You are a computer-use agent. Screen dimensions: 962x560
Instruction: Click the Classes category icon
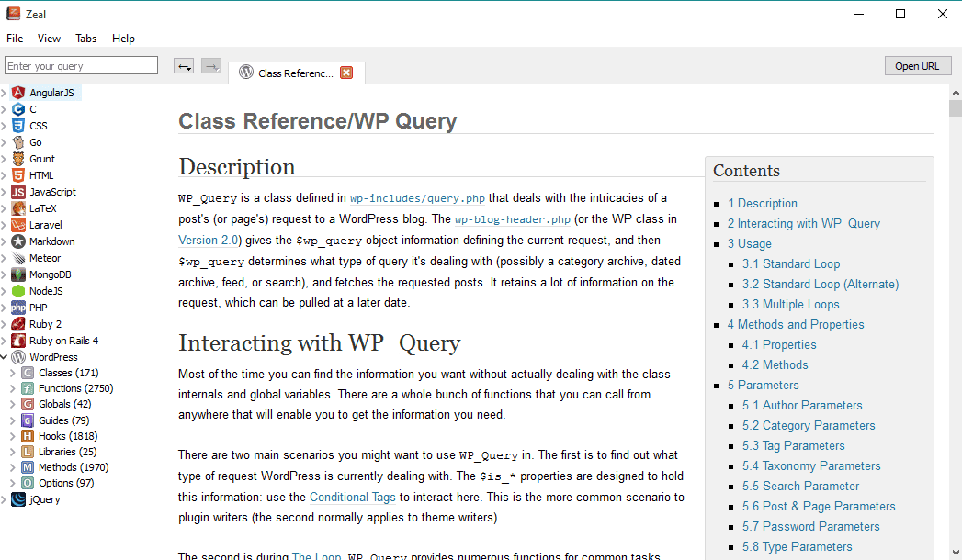point(28,373)
